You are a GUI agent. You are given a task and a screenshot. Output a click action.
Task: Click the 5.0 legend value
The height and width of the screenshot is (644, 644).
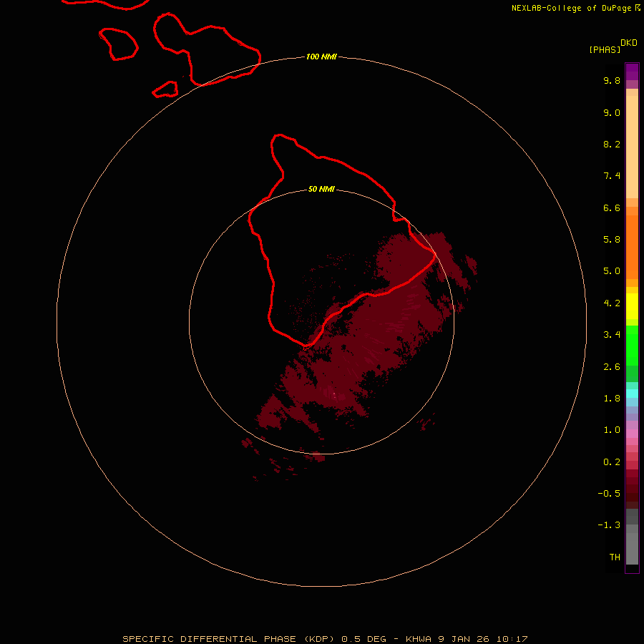[x=612, y=271]
